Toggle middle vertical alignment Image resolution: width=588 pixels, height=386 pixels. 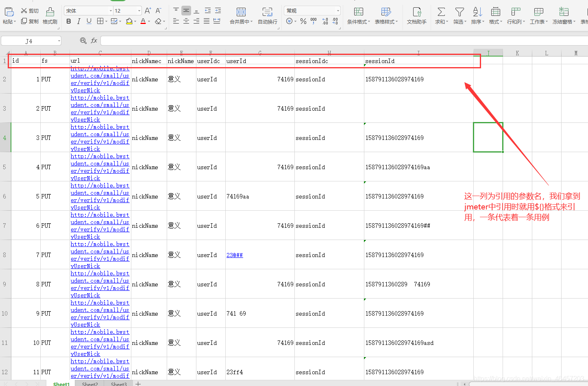[186, 10]
